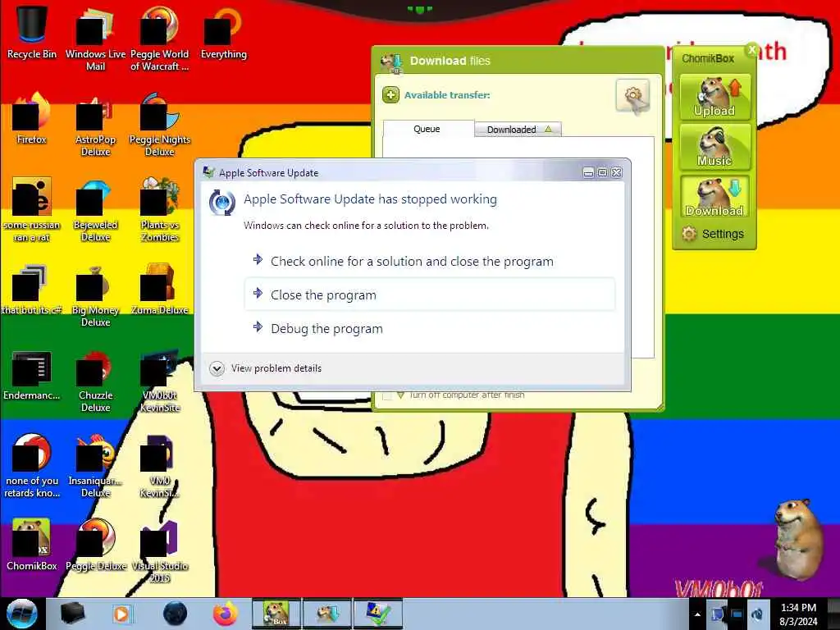Close the ChomikBox panel with X
840x630 pixels.
[x=751, y=50]
